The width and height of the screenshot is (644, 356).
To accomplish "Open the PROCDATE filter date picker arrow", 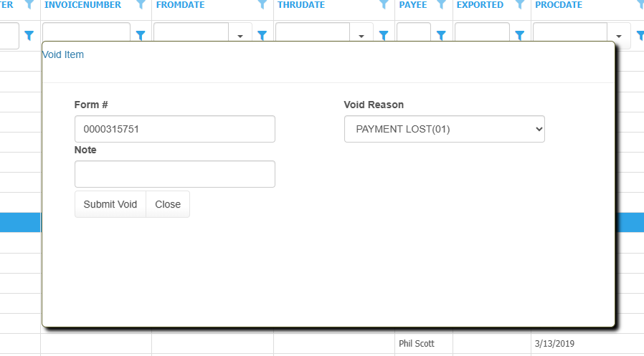I will pyautogui.click(x=619, y=36).
